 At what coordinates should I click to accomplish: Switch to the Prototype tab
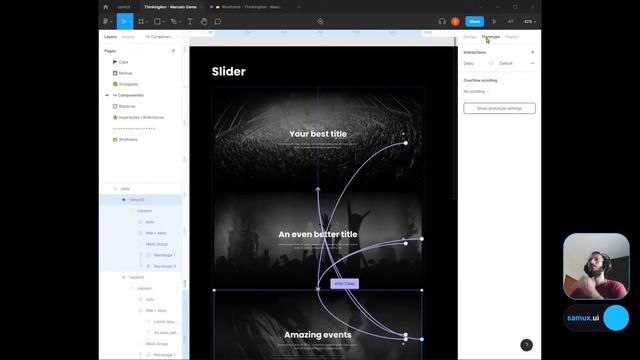[491, 37]
